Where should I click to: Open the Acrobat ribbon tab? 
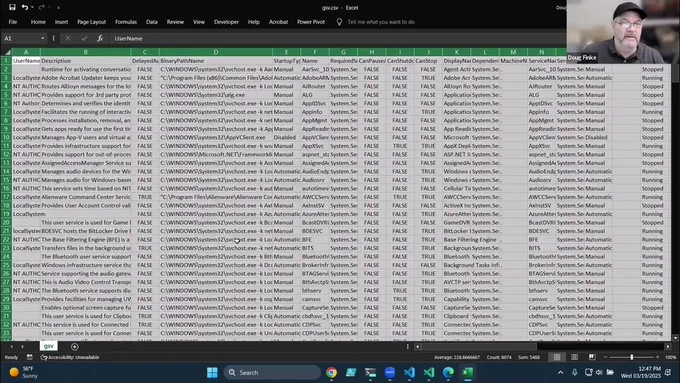tap(278, 22)
